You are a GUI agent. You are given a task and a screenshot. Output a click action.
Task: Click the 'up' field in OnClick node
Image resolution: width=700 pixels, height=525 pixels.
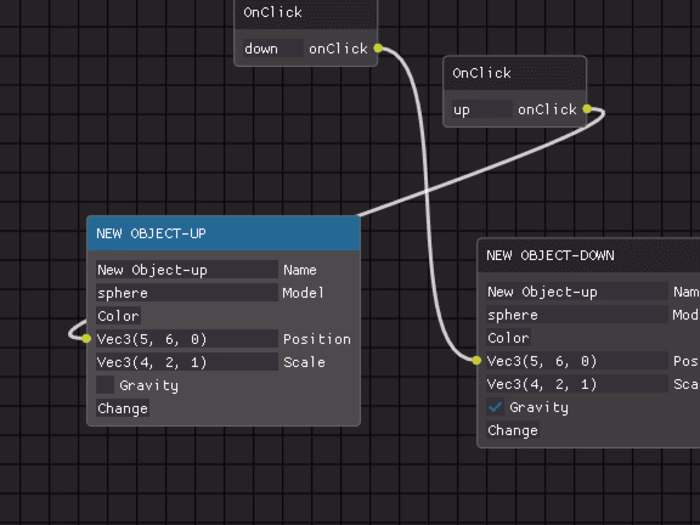point(482,109)
